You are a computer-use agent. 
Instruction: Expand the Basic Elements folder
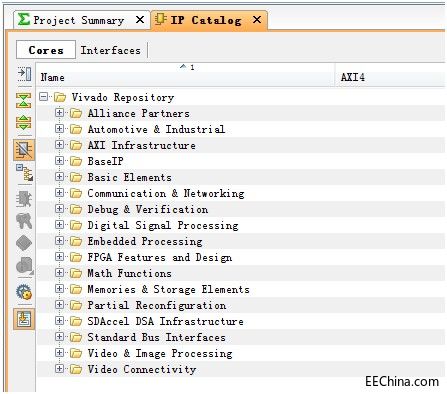60,177
